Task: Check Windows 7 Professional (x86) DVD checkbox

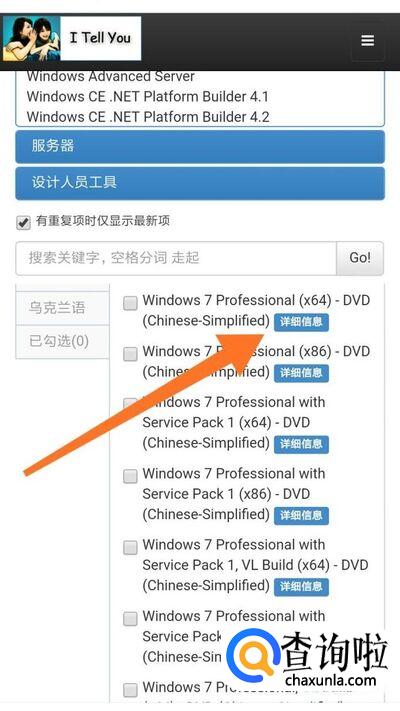Action: point(131,354)
